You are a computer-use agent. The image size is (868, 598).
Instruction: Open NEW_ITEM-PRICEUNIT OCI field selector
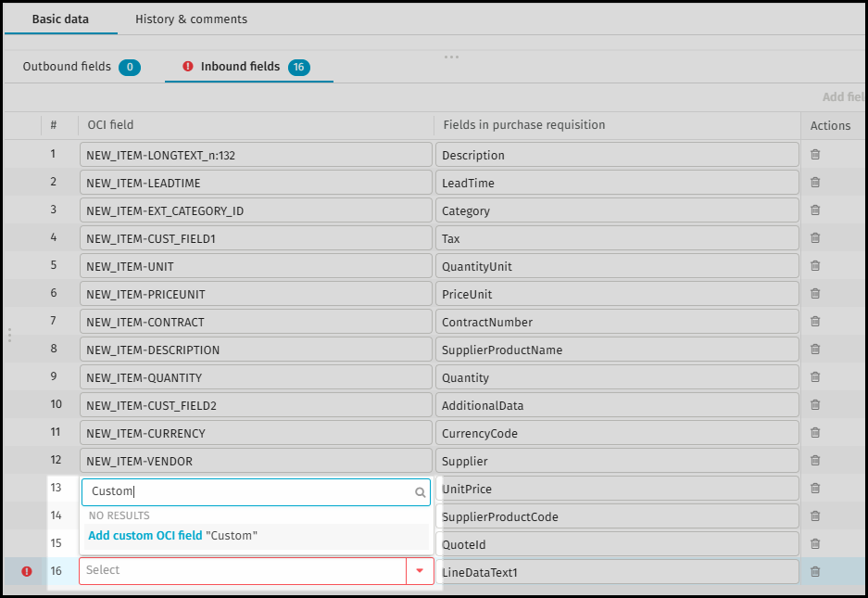tap(256, 294)
